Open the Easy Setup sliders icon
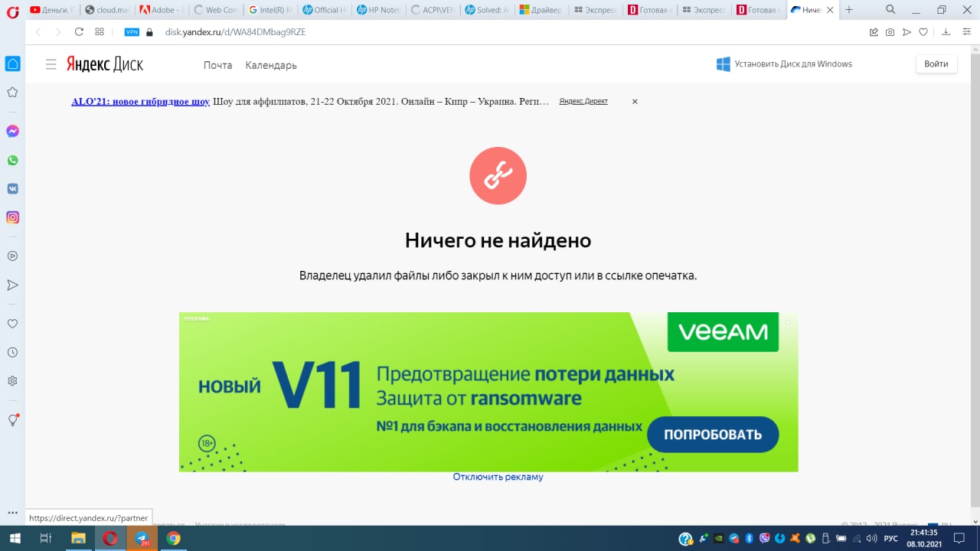The height and width of the screenshot is (551, 980). (966, 32)
